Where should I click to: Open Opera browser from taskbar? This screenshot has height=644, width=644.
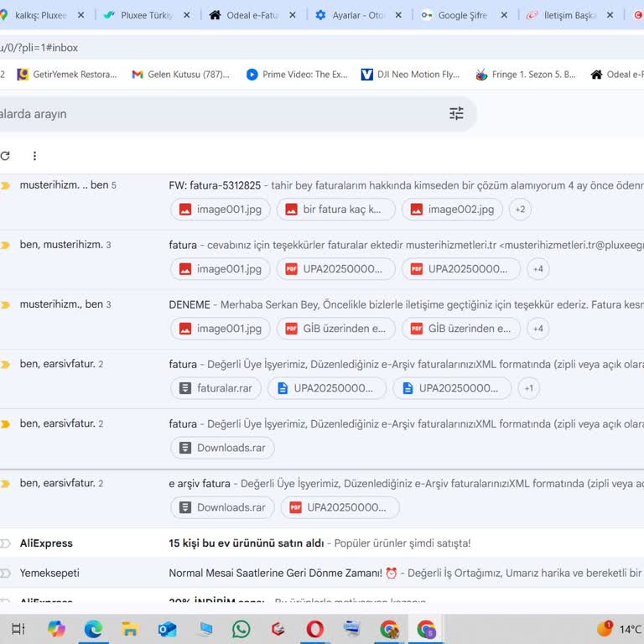(x=315, y=629)
